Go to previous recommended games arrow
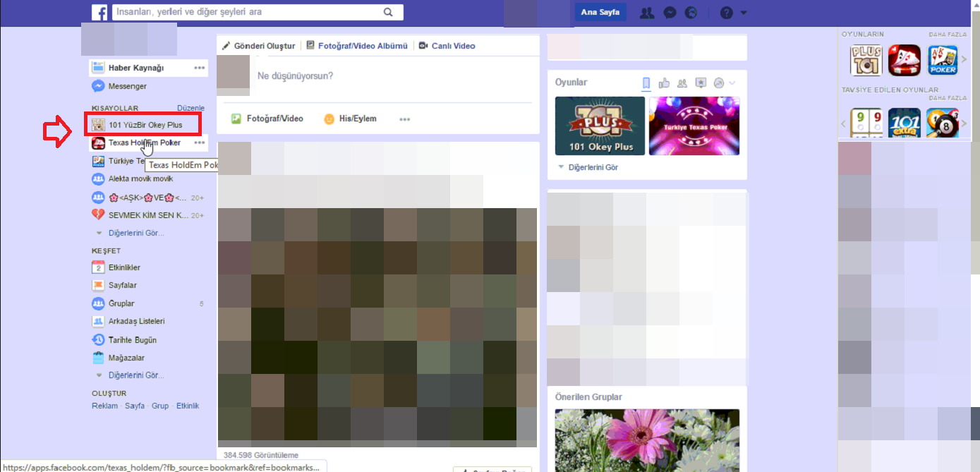 pos(845,124)
